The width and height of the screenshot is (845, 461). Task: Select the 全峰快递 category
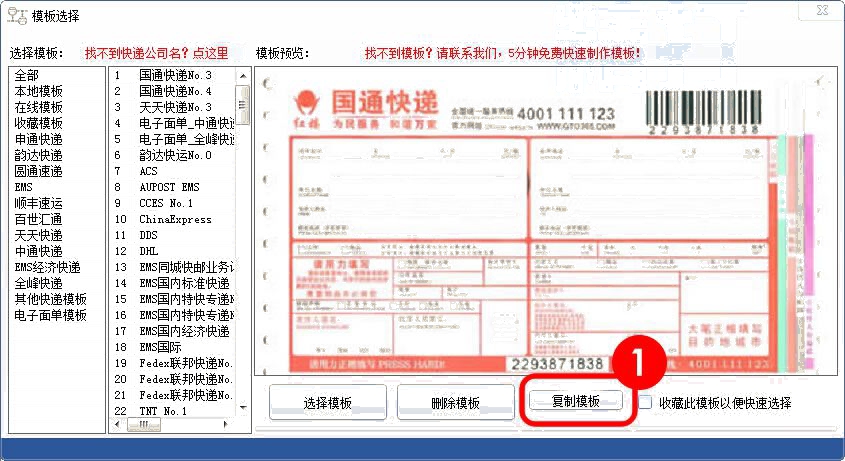39,283
